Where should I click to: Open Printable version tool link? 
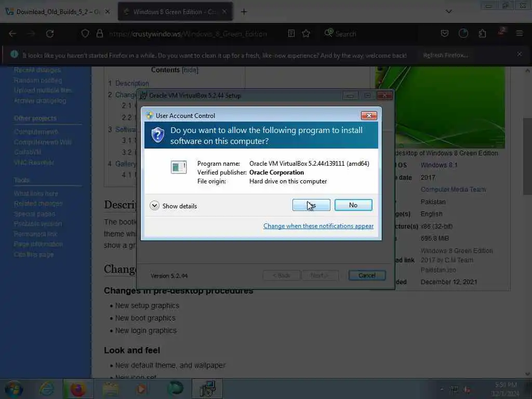[x=38, y=224]
